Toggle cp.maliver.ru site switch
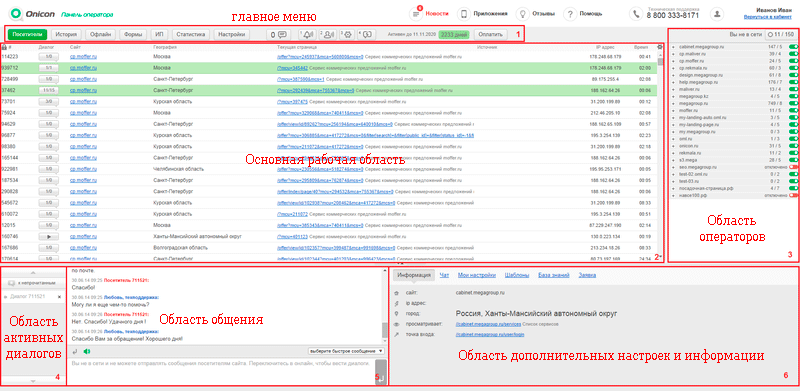Viewport: 800px width, 391px height. click(793, 54)
